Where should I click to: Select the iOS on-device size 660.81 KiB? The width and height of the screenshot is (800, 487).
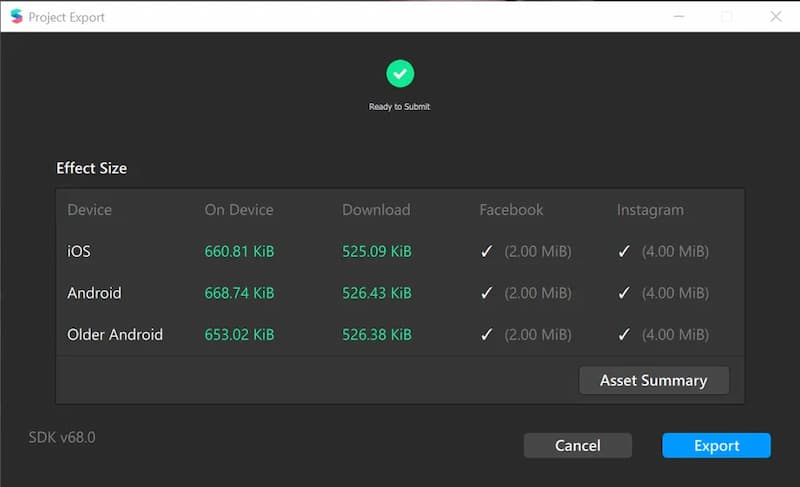coord(239,251)
